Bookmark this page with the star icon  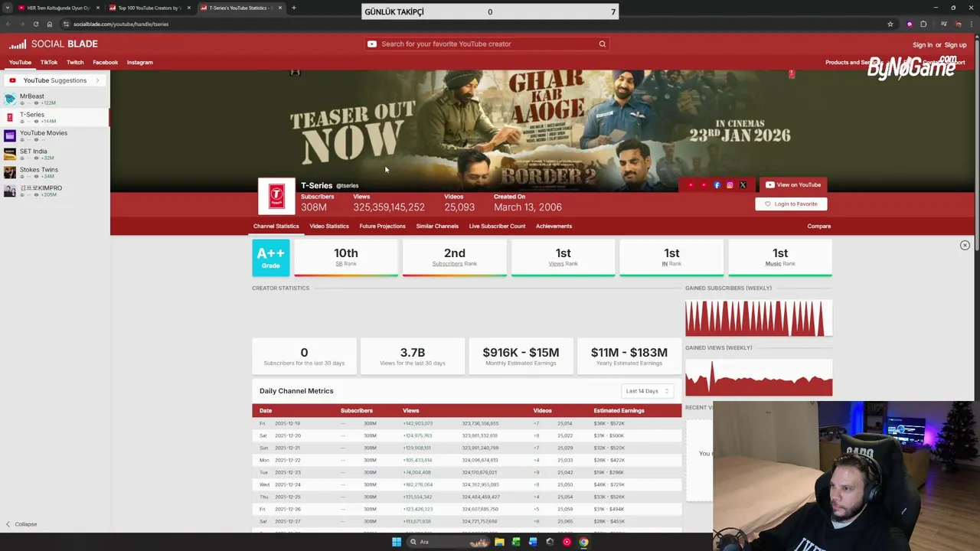(890, 24)
